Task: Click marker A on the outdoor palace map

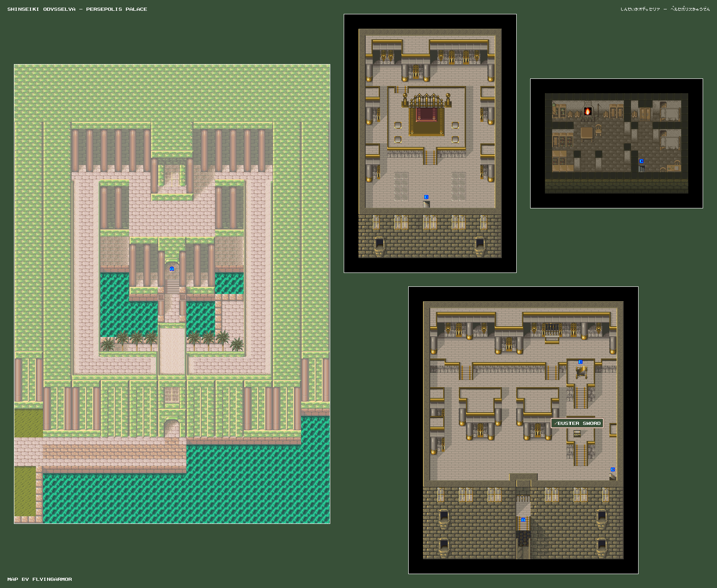Action: [x=172, y=269]
